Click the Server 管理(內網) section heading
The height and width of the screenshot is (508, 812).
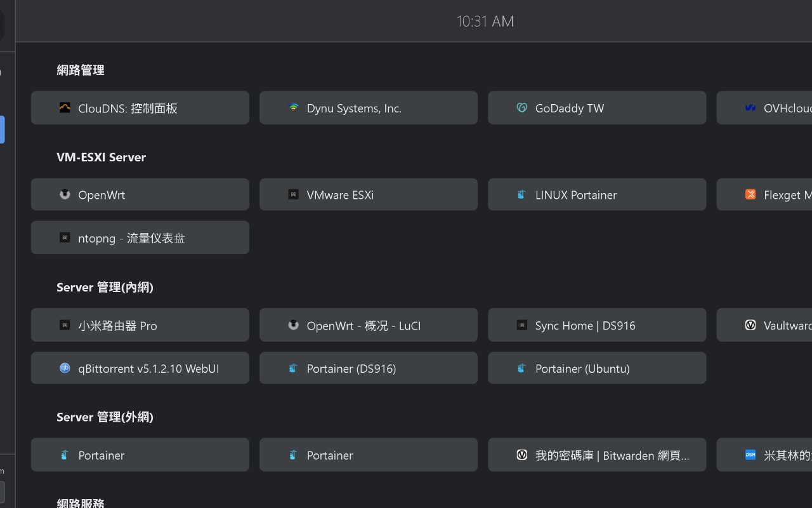pyautogui.click(x=105, y=287)
